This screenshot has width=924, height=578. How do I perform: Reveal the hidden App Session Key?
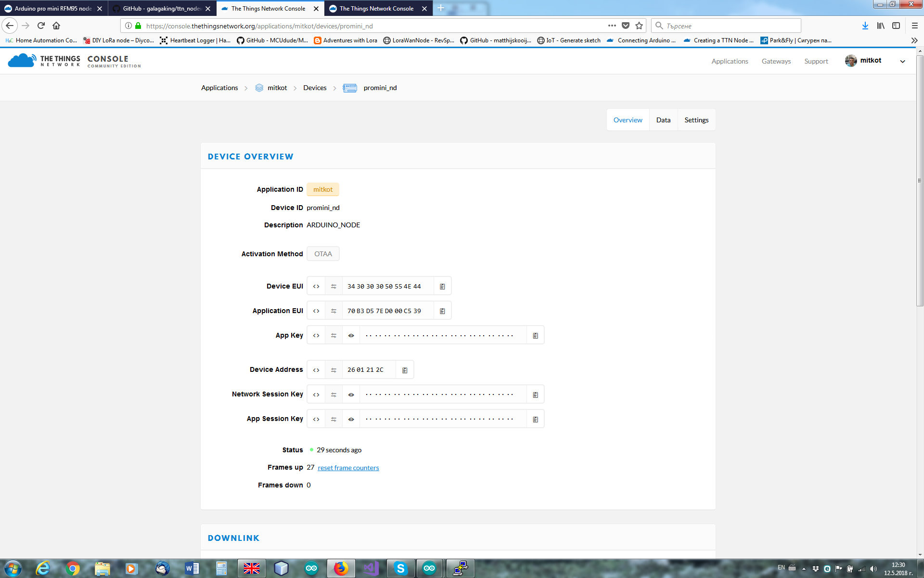tap(351, 419)
